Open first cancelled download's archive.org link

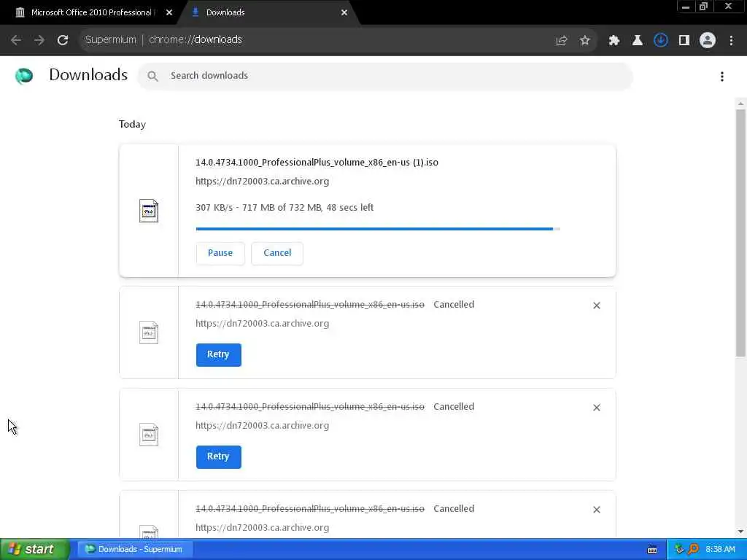[262, 323]
